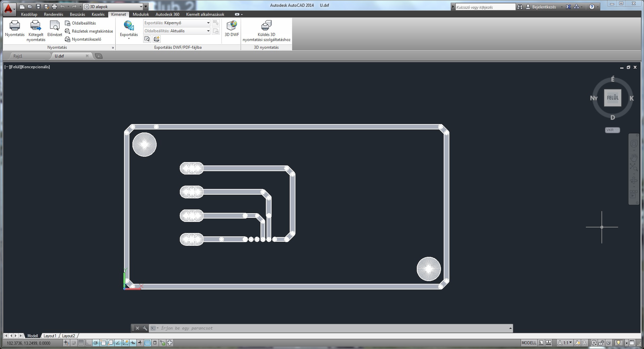This screenshot has height=349, width=644.
Task: Toggle object snap in status bar
Action: (x=103, y=343)
